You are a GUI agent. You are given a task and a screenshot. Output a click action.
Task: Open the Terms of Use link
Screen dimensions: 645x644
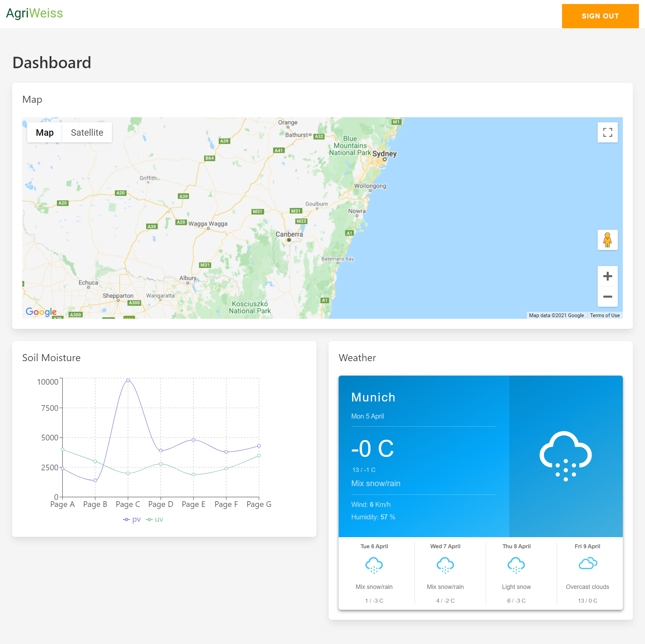point(604,315)
